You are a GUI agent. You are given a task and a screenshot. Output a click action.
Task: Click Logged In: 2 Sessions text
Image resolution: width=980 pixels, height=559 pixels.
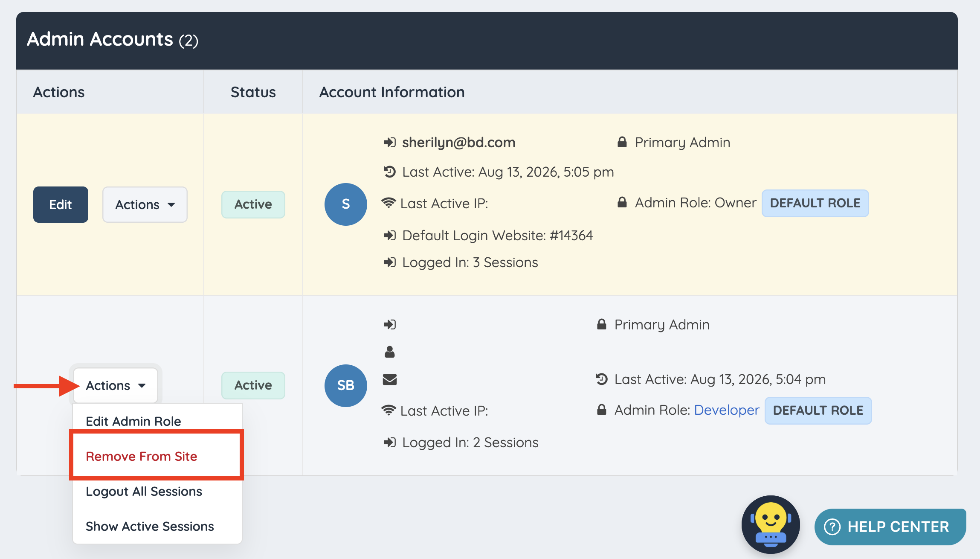tap(470, 442)
